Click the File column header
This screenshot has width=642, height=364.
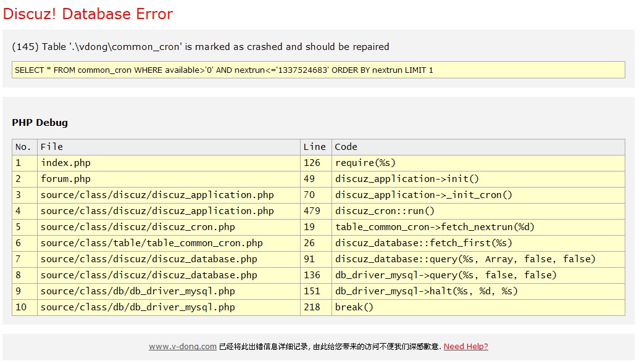(x=169, y=147)
